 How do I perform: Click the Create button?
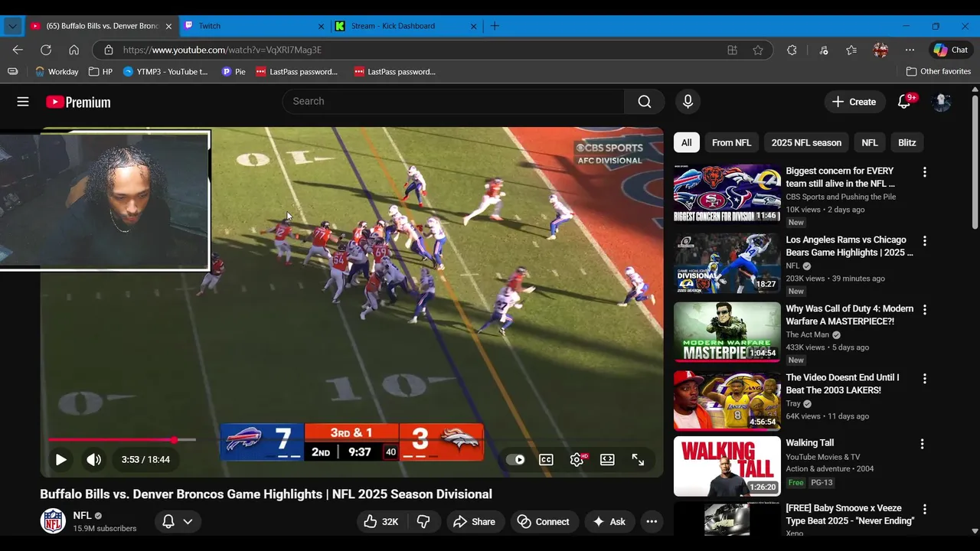tap(854, 102)
